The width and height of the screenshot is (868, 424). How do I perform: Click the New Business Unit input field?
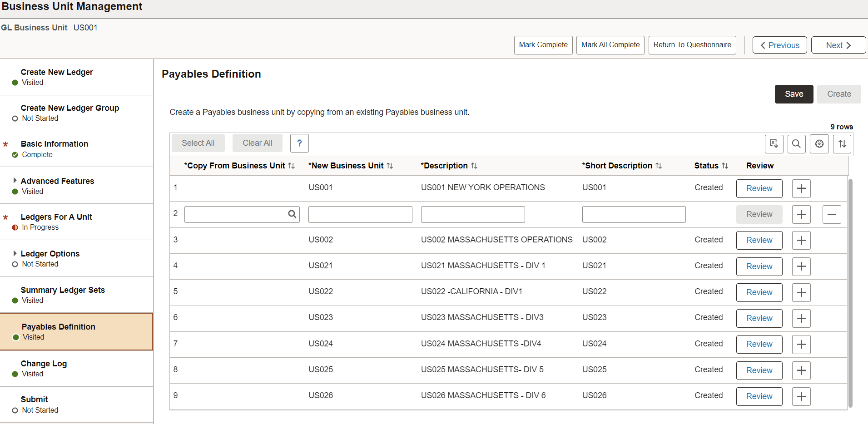(360, 214)
